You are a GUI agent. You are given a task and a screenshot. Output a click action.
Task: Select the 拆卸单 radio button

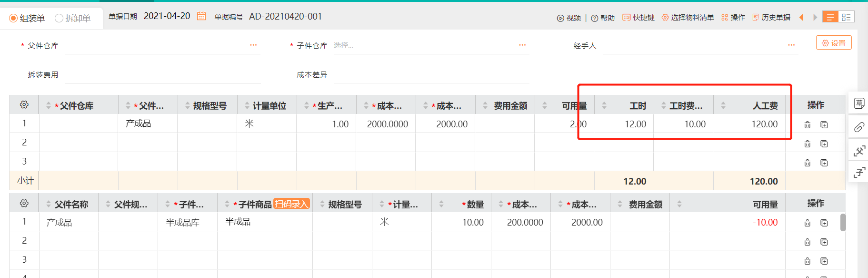(x=59, y=19)
